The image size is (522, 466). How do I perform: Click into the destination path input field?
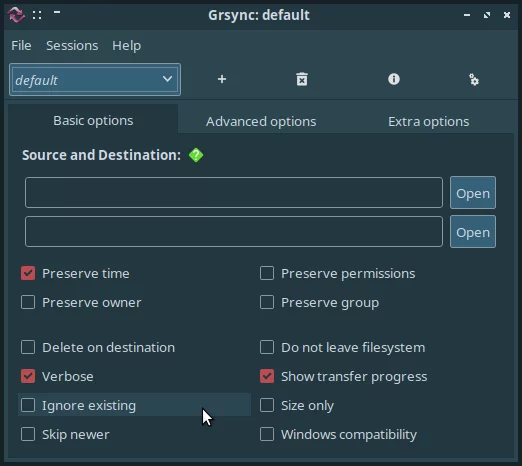click(x=234, y=232)
